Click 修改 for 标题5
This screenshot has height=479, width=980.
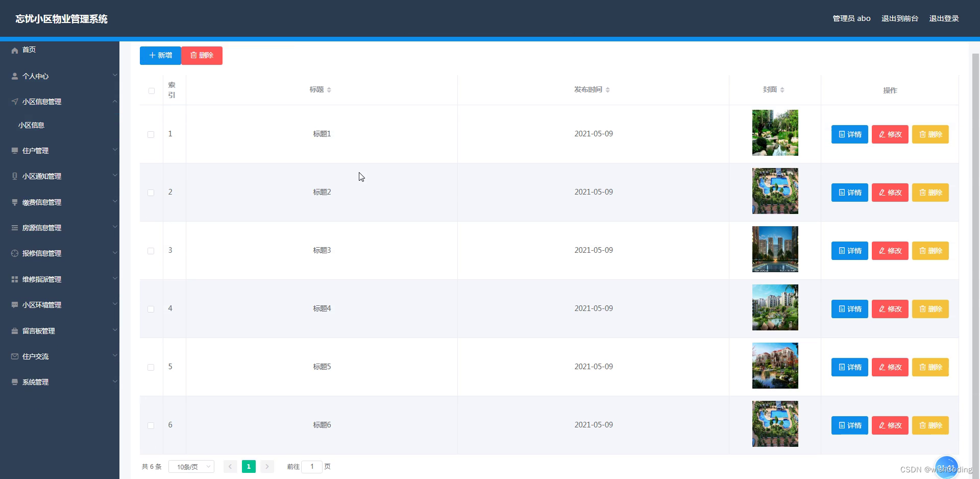[890, 367]
